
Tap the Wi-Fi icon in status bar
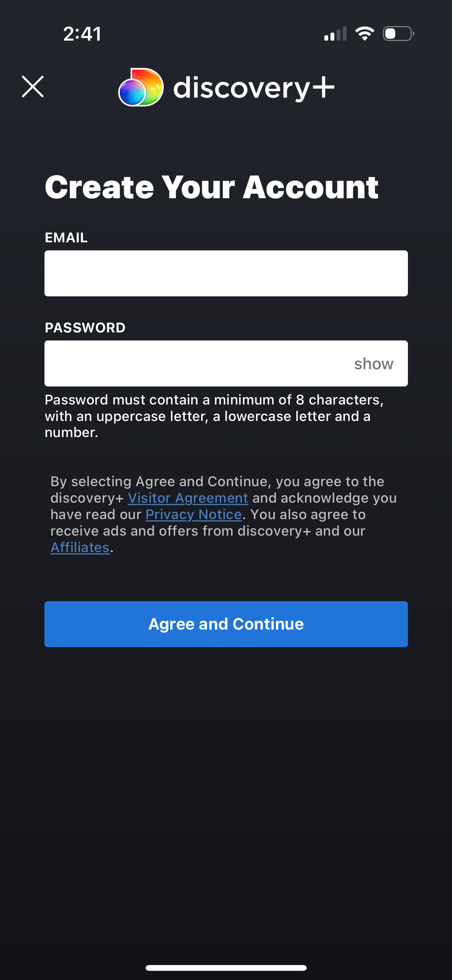tap(365, 34)
